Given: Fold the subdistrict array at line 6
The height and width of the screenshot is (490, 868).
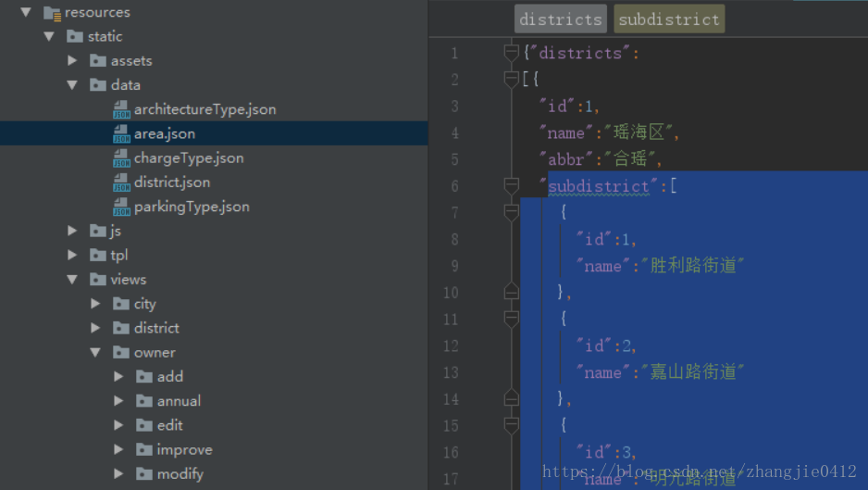Looking at the screenshot, I should tap(511, 185).
